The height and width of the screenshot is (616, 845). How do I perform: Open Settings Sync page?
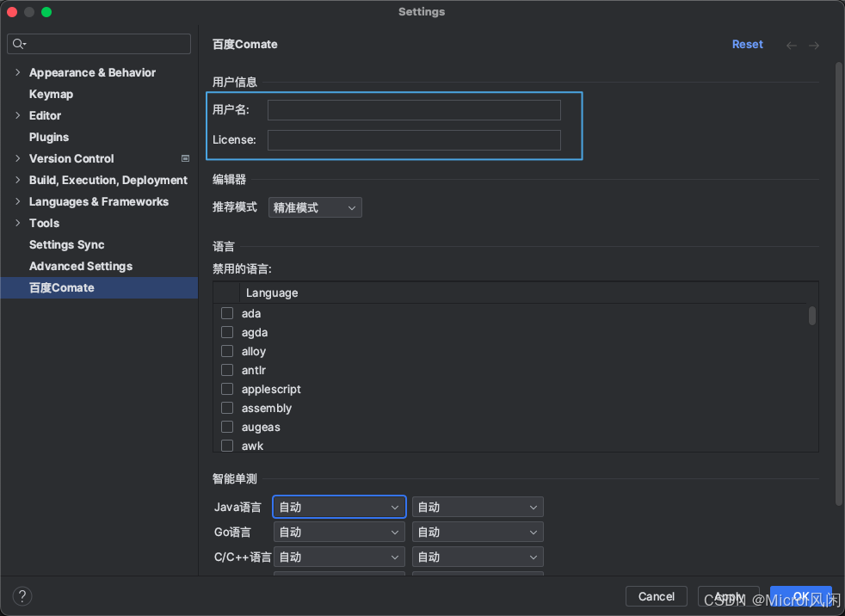pyautogui.click(x=67, y=244)
